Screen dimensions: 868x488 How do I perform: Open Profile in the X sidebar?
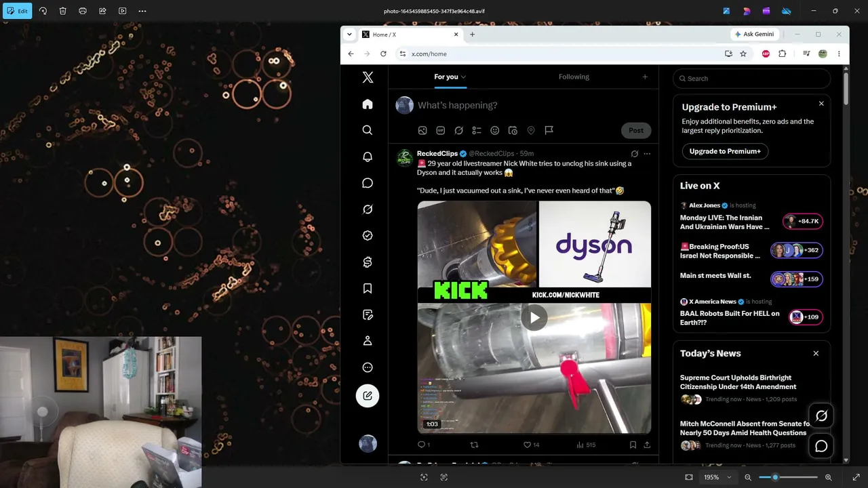(368, 341)
